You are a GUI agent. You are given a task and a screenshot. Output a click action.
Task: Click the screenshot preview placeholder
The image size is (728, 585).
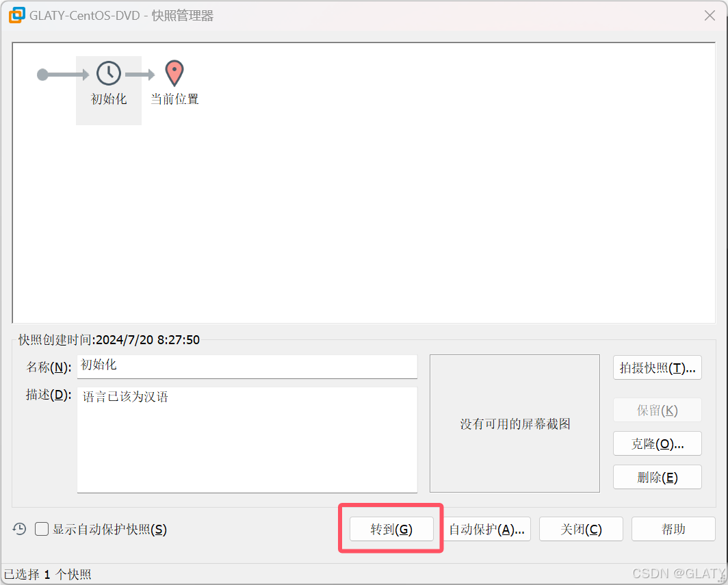coord(515,424)
